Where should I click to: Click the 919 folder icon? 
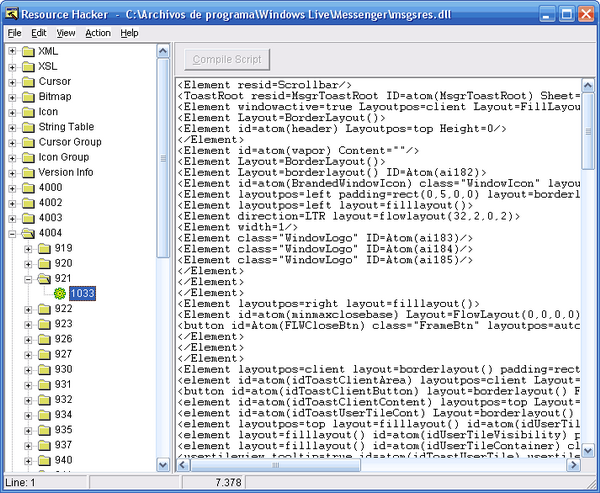coord(44,248)
